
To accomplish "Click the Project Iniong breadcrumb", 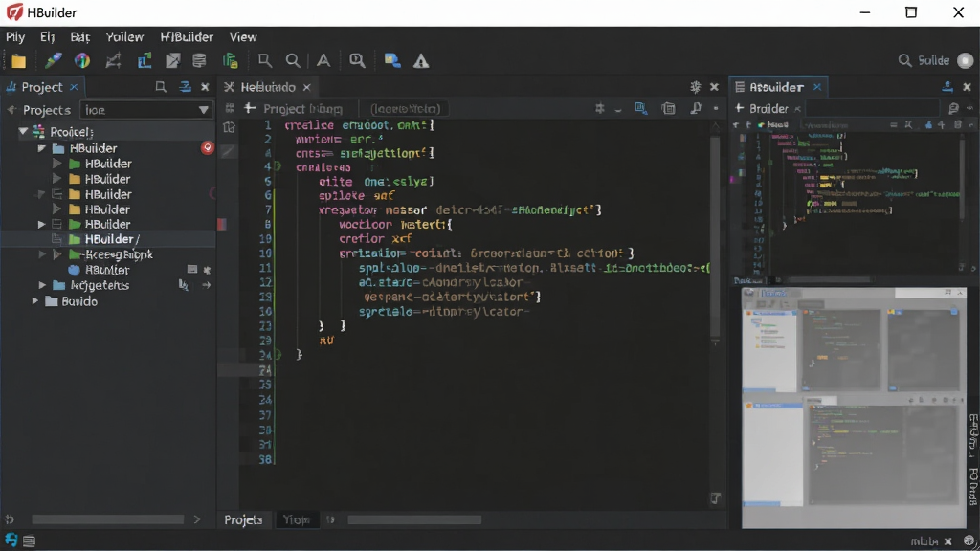I will click(x=302, y=109).
